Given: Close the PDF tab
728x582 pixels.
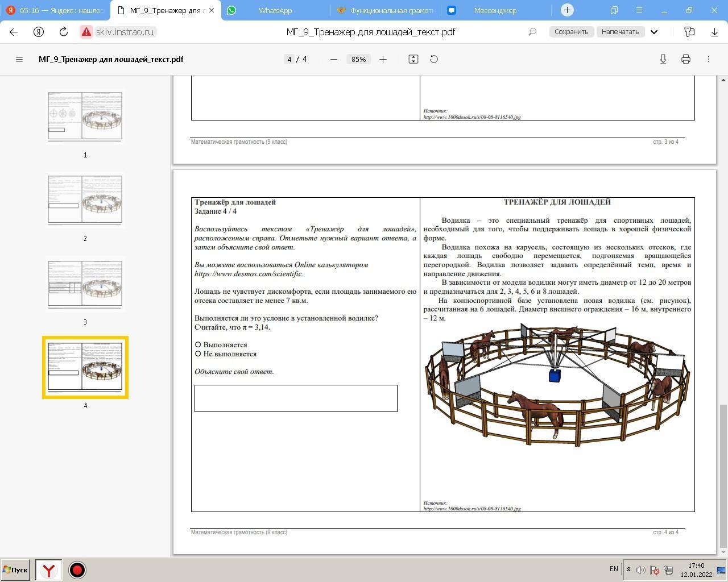Looking at the screenshot, I should coord(212,10).
